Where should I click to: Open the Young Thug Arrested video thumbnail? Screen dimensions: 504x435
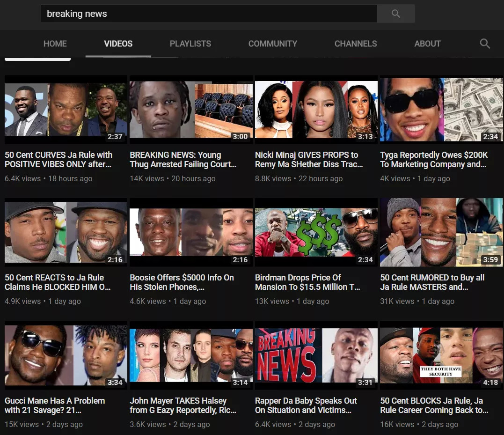(x=191, y=110)
